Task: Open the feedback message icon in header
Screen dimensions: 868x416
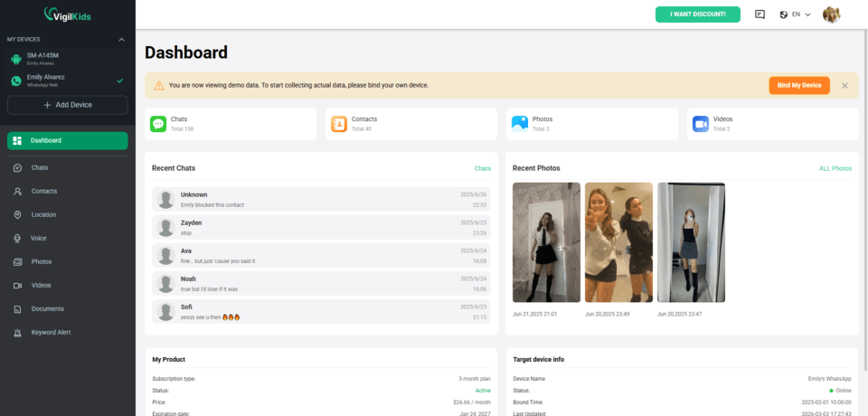Action: (x=759, y=14)
